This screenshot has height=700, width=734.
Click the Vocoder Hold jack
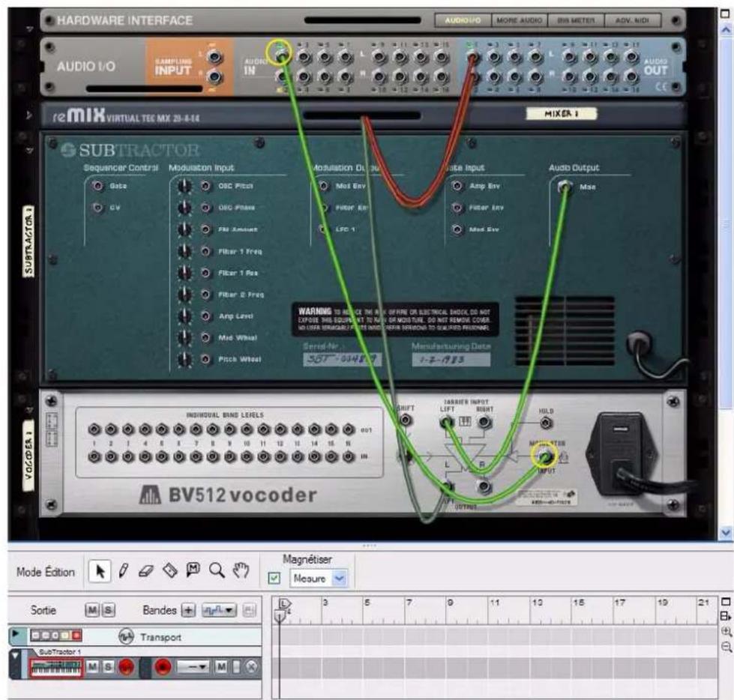coord(545,423)
